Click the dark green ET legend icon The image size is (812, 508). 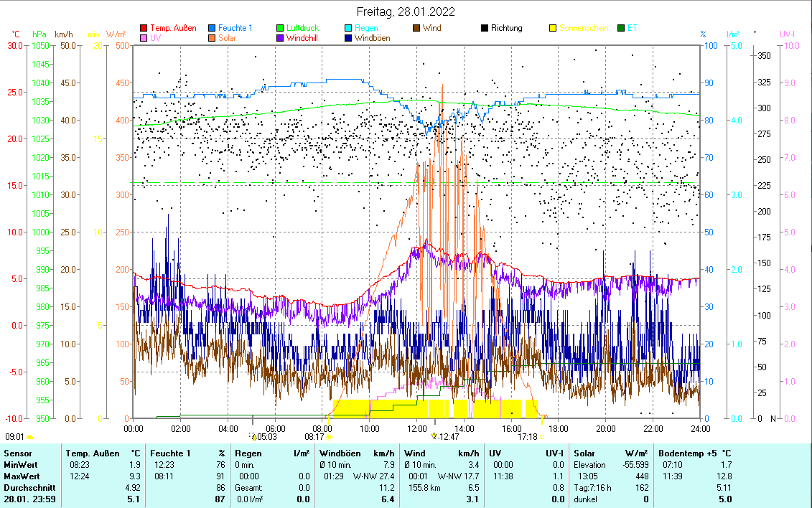pyautogui.click(x=621, y=29)
